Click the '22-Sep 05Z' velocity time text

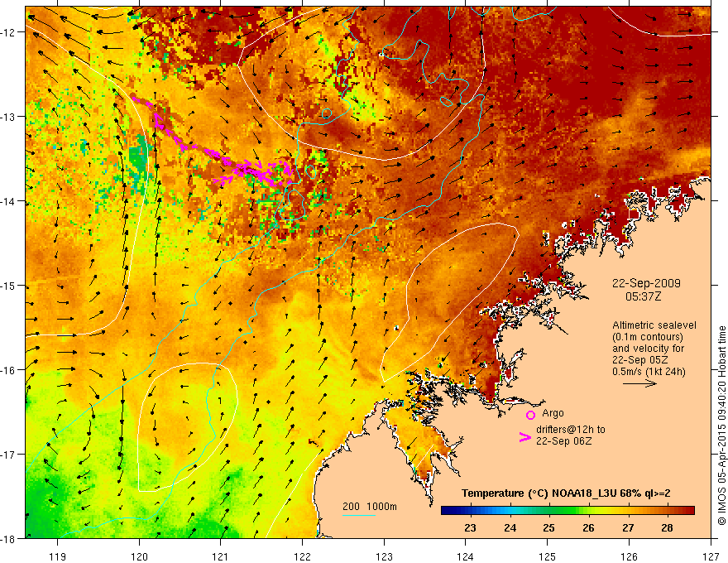pyautogui.click(x=642, y=360)
